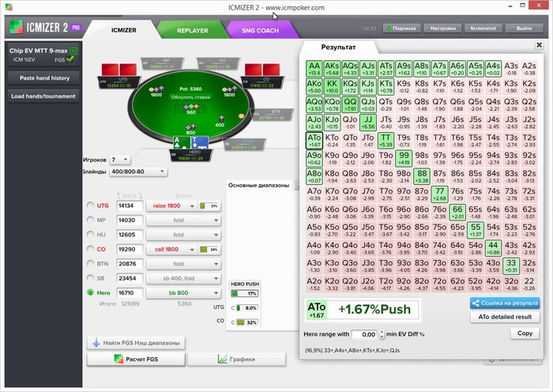Click the Load hands/tournament button
The image size is (553, 392).
point(43,96)
